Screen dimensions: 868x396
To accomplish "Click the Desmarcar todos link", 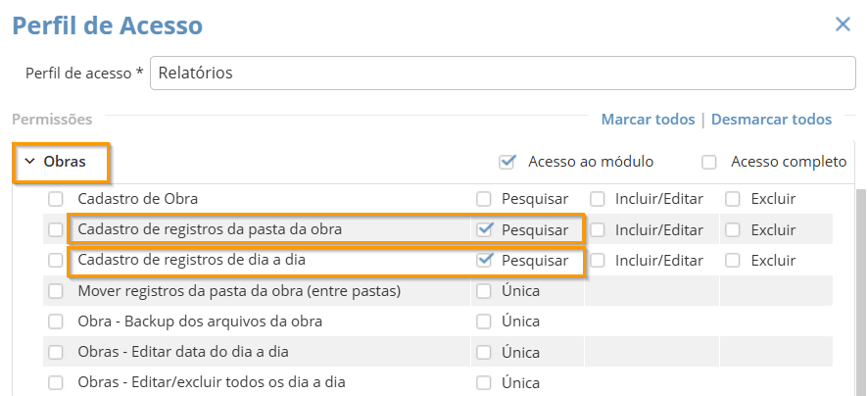I will [771, 120].
